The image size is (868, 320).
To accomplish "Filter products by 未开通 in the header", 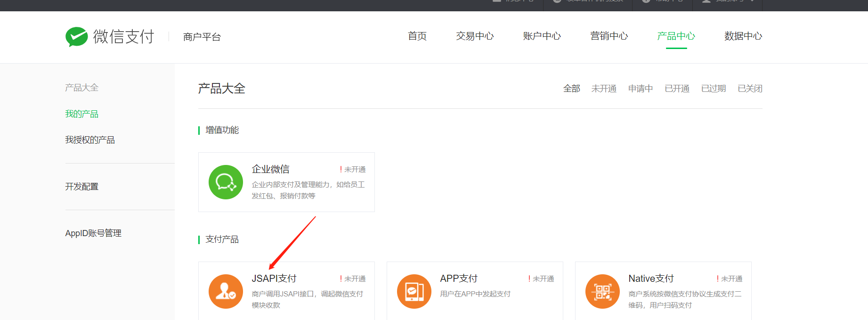I will (x=604, y=89).
